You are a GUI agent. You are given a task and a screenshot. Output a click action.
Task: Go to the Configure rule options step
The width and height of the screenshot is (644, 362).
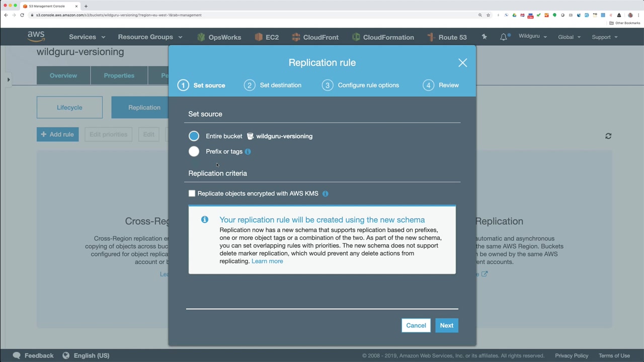click(360, 85)
